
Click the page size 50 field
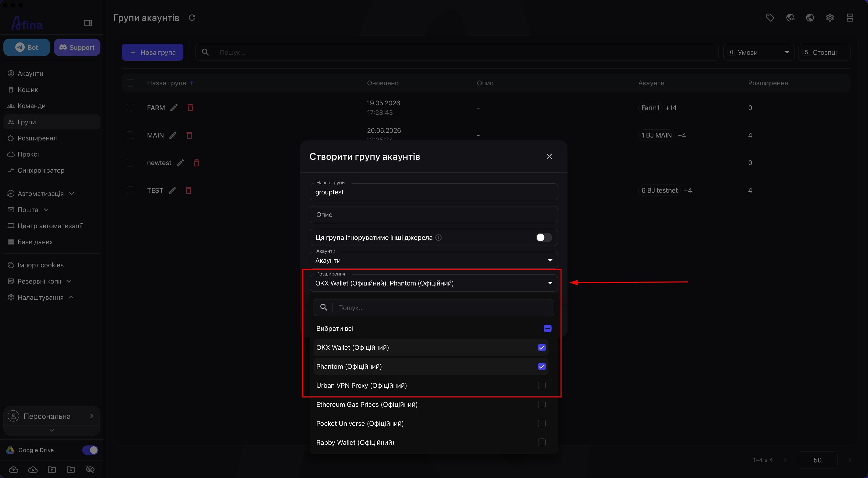point(817,460)
